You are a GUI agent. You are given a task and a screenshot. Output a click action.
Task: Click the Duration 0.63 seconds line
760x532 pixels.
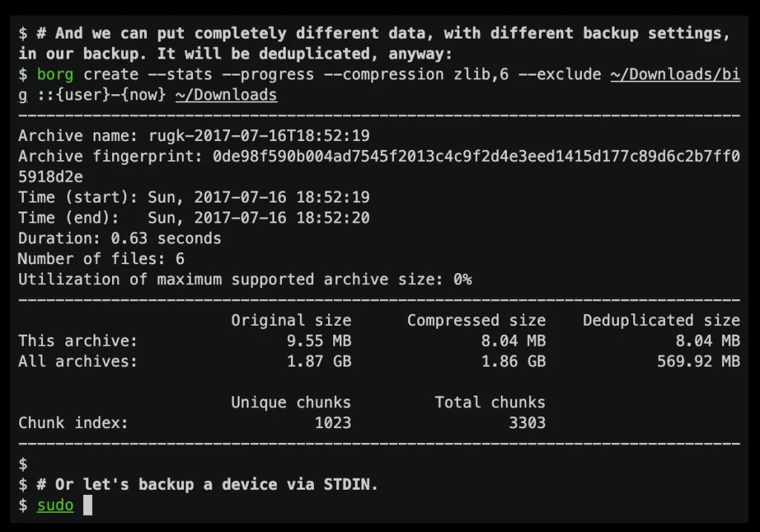119,238
